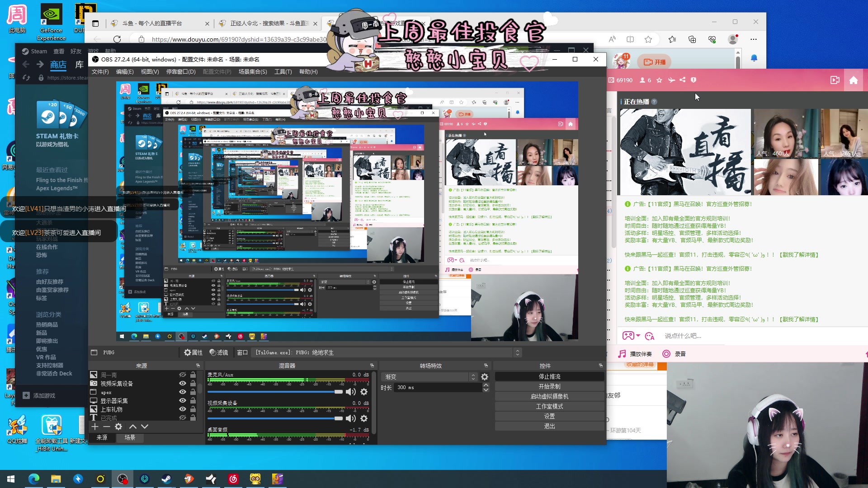Expand the emoji picker dropdown in Douyu chat
Viewport: 868px width, 488px height.
click(638, 336)
